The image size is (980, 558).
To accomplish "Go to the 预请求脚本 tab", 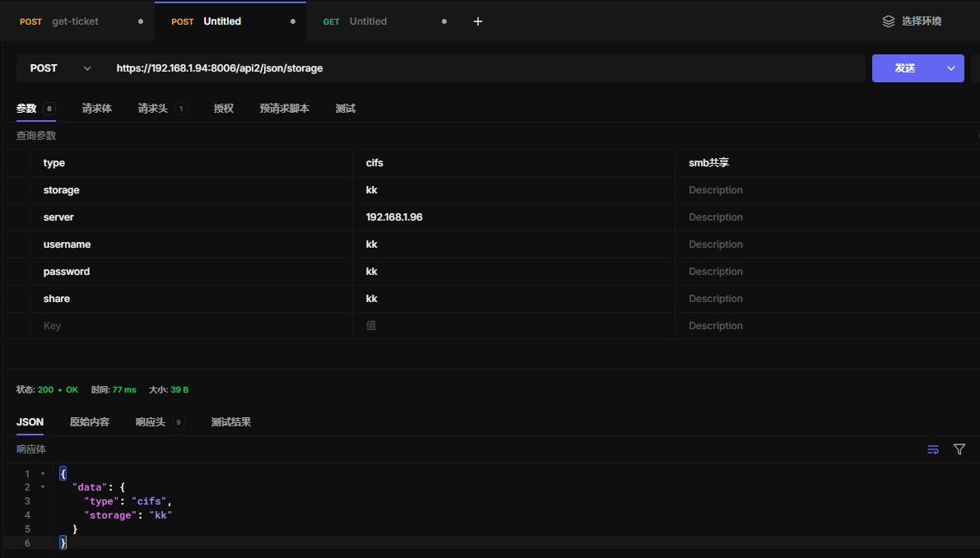I will pyautogui.click(x=284, y=109).
